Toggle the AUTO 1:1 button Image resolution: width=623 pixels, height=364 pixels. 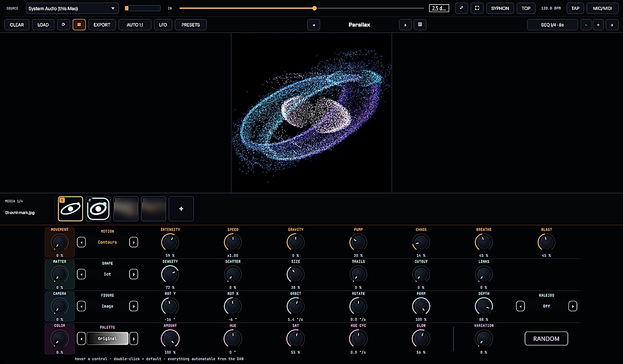(135, 25)
